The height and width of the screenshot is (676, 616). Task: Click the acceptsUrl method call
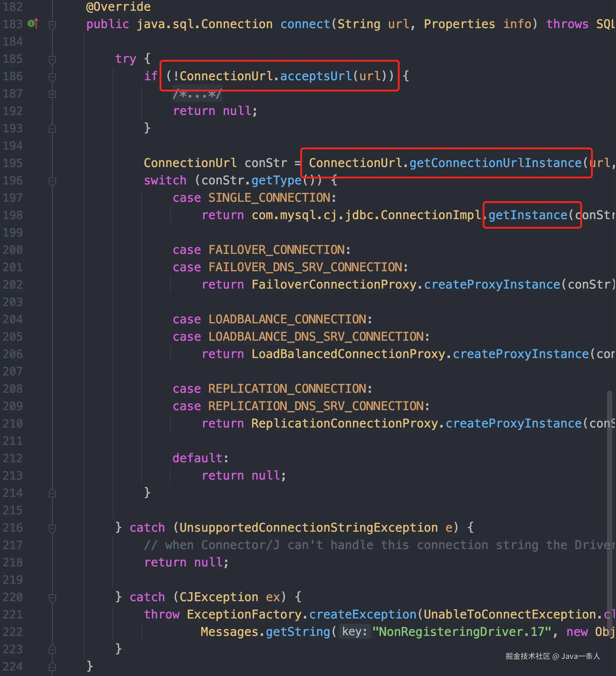point(315,76)
